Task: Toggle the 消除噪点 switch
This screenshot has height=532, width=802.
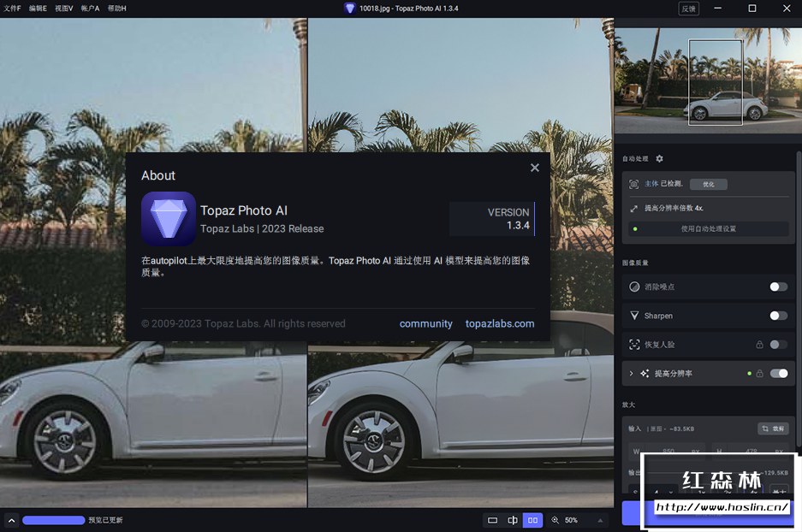Action: 779,287
